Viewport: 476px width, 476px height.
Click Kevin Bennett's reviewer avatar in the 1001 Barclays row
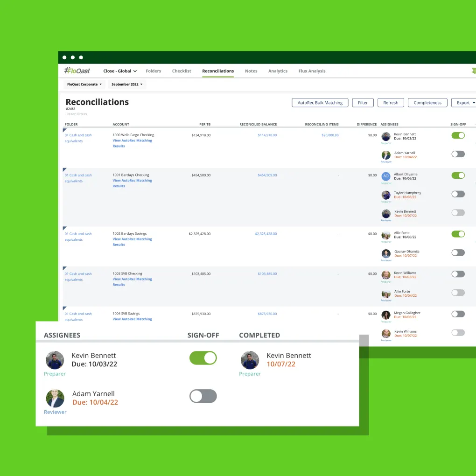point(386,214)
